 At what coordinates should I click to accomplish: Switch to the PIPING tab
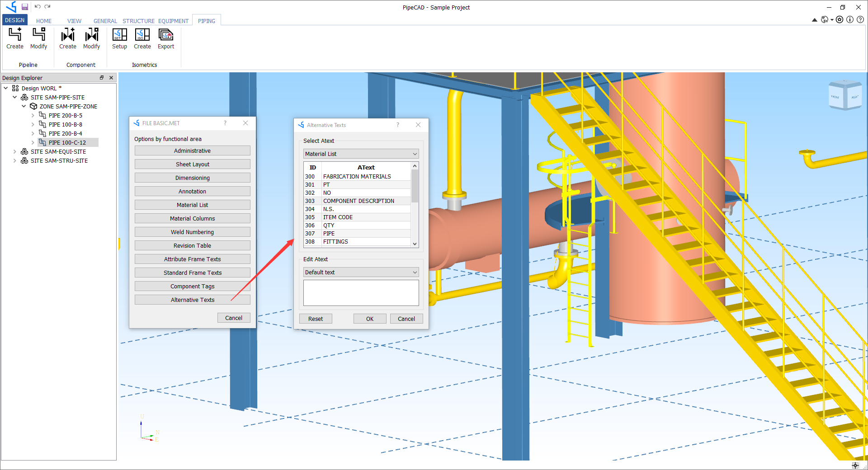[207, 21]
